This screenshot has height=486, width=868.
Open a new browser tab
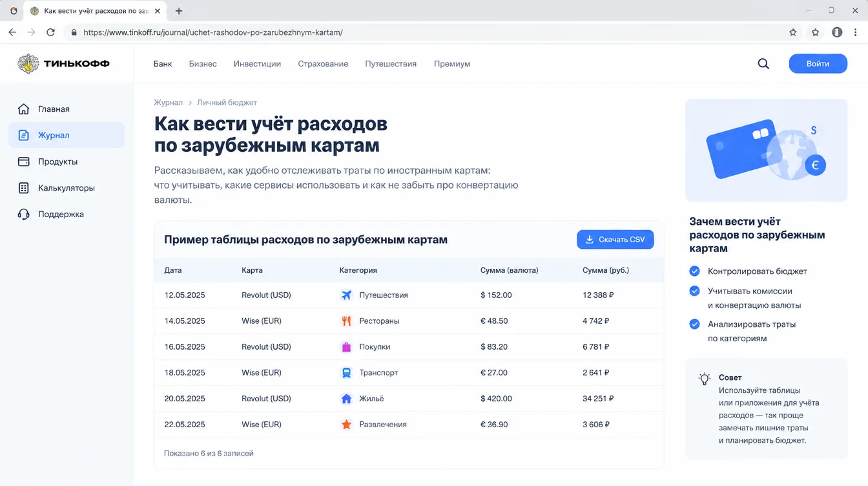[x=179, y=11]
